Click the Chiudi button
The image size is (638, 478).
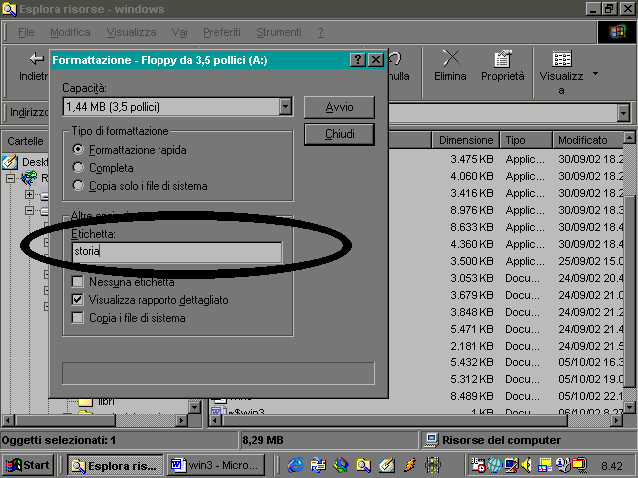(339, 134)
